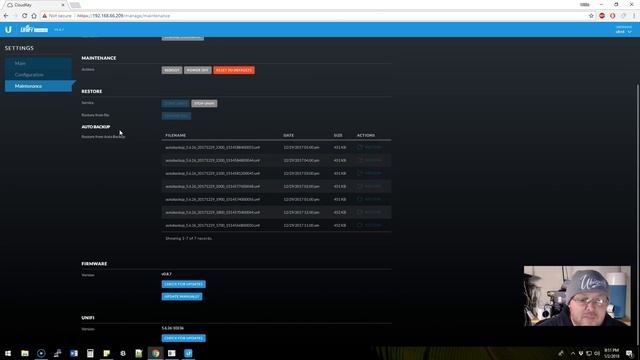The width and height of the screenshot is (640, 360).
Task: Click Choose File to restore from file
Action: pos(176,116)
